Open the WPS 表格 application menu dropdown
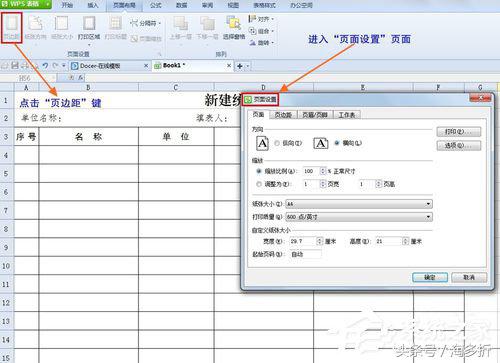This screenshot has width=500, height=363. click(x=48, y=4)
